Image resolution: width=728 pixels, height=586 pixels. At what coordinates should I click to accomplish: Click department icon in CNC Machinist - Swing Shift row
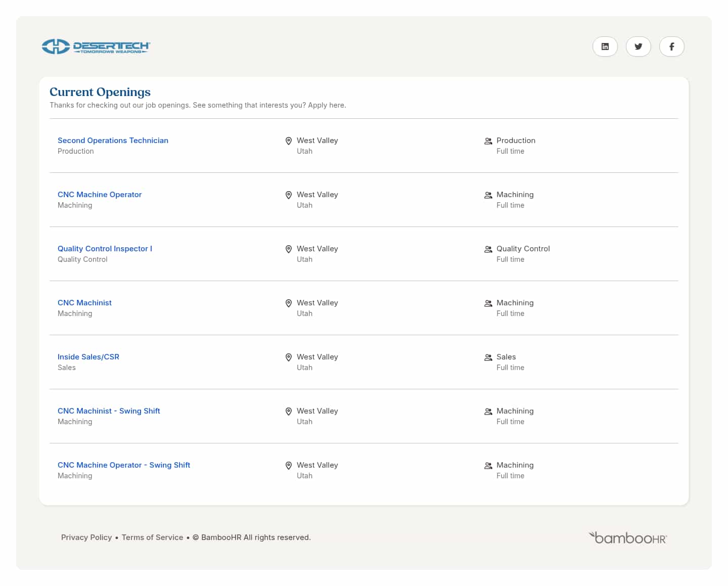coord(488,412)
